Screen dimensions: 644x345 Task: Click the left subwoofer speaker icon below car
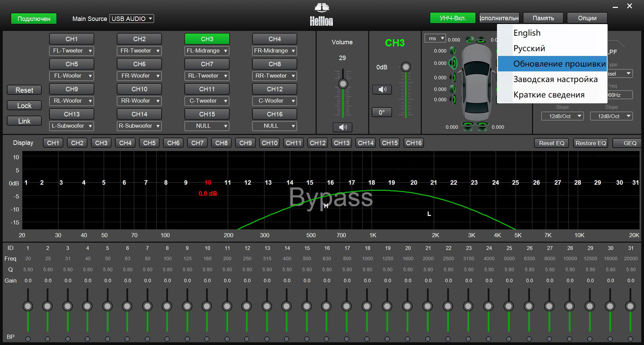pos(468,126)
